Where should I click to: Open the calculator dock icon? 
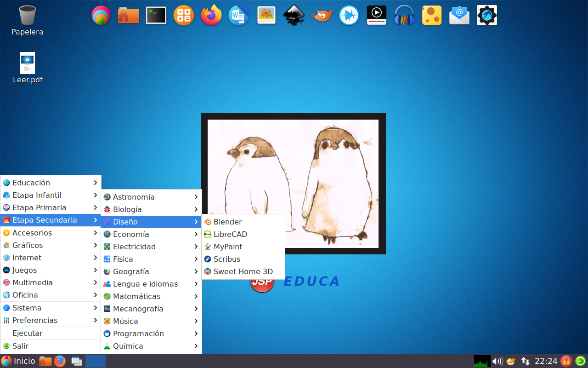tap(184, 15)
